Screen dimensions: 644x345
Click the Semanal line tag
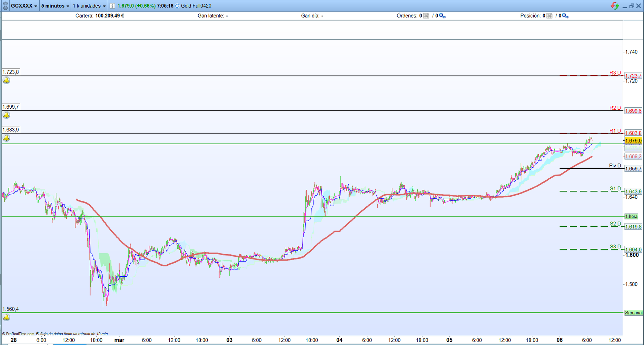(x=634, y=313)
